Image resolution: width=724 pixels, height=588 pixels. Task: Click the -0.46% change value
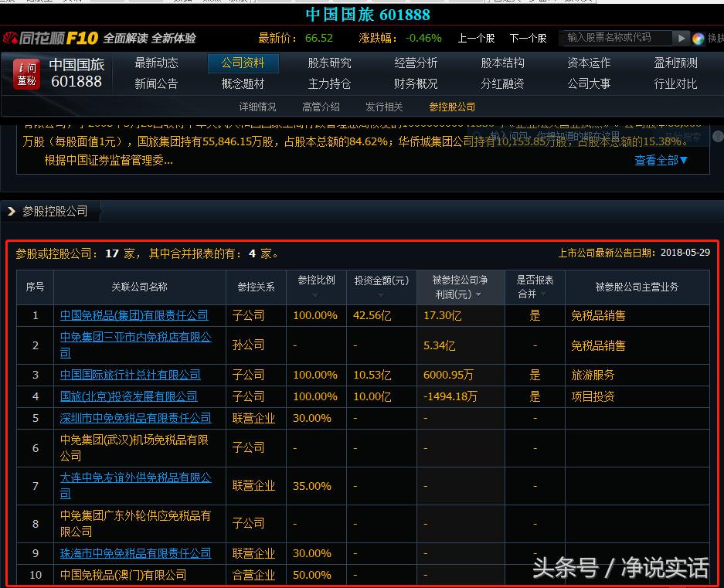(423, 38)
